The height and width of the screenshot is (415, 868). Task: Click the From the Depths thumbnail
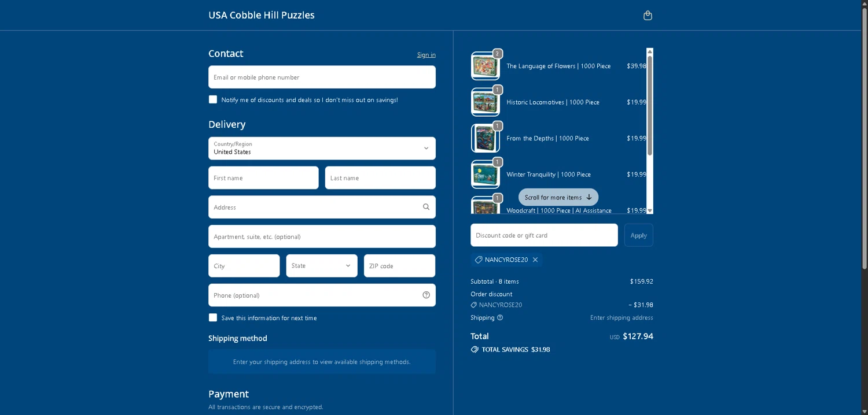[x=486, y=138]
